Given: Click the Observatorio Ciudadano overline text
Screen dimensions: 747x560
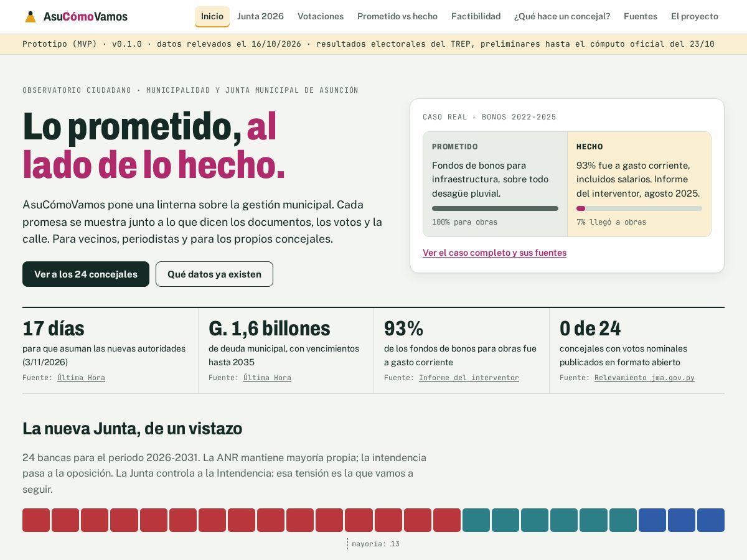Looking at the screenshot, I should coord(190,90).
